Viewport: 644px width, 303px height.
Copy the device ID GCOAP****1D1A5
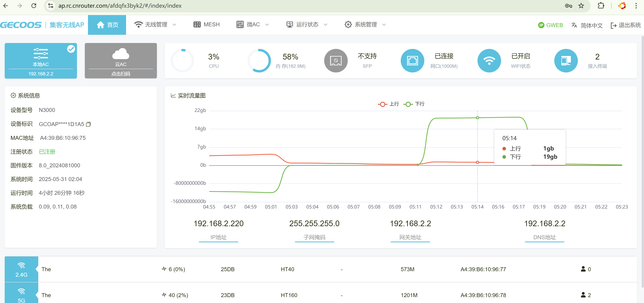89,124
